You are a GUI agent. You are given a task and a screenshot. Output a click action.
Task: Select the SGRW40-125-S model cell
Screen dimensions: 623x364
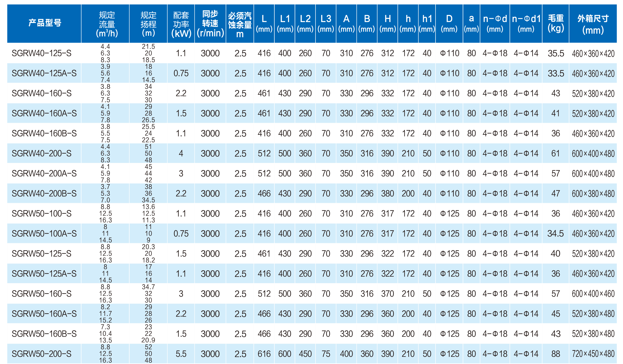(41, 53)
